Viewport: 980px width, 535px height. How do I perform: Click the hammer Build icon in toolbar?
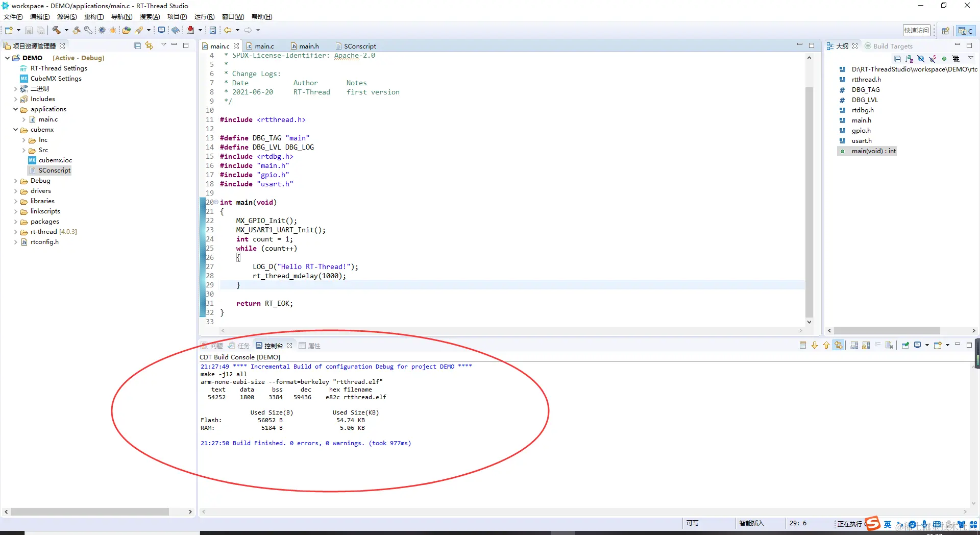pos(57,30)
